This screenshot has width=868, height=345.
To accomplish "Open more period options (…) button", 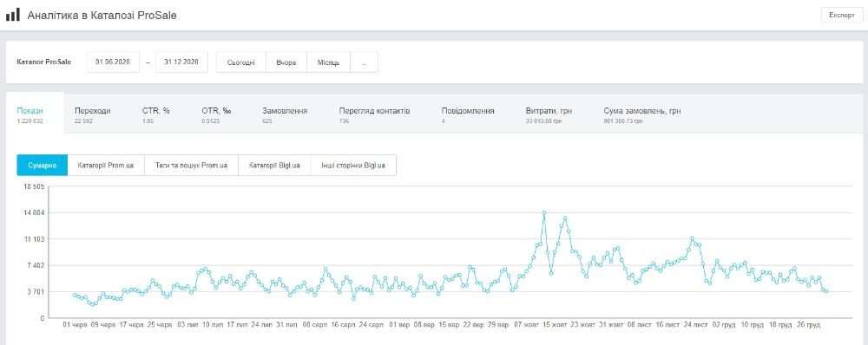I will click(365, 62).
